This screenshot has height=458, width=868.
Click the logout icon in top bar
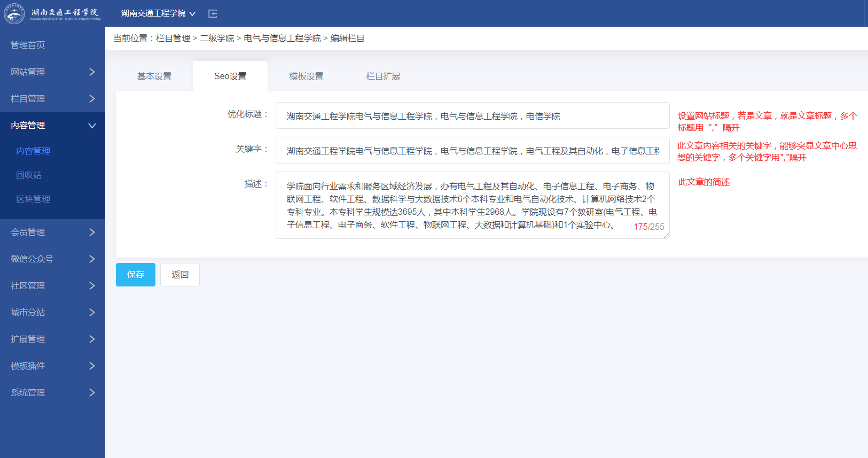point(213,13)
